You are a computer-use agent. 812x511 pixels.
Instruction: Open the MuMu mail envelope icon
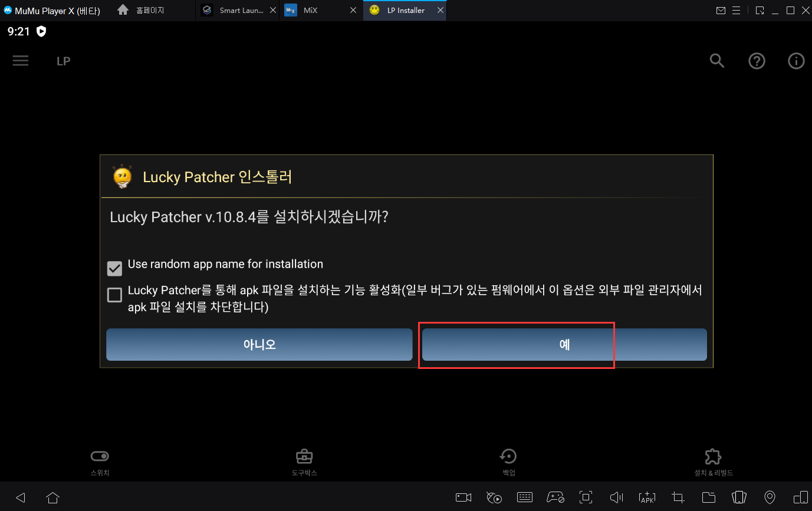click(x=721, y=10)
